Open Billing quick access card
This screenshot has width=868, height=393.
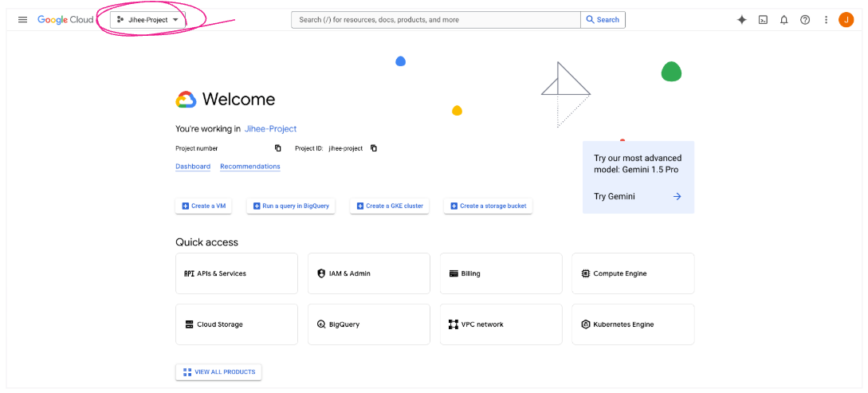point(501,273)
